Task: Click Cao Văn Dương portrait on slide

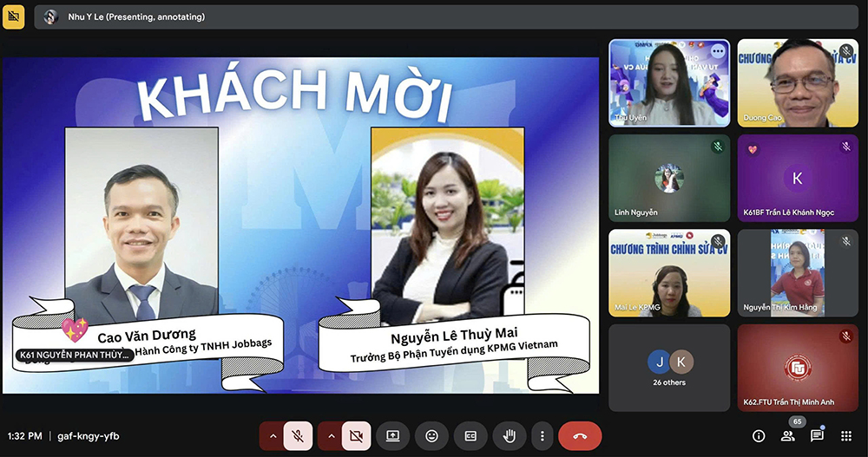Action: click(x=141, y=224)
